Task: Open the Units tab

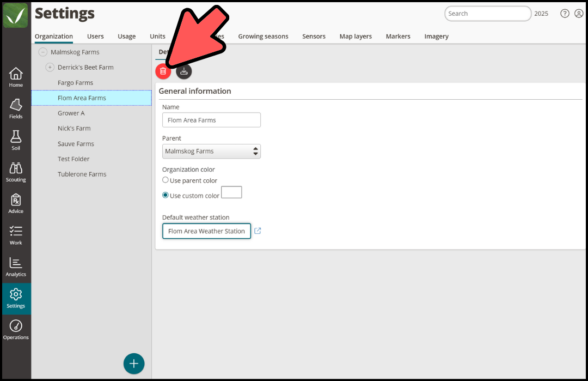Action: pos(157,37)
